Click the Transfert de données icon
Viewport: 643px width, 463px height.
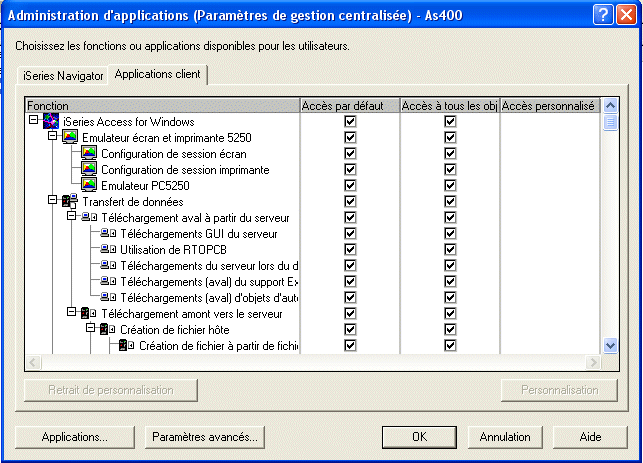tap(70, 201)
